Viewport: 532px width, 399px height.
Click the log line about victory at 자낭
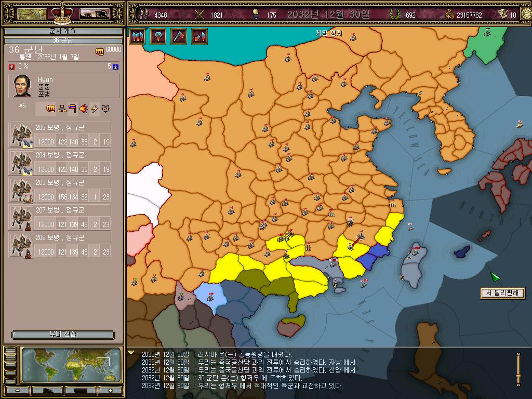tap(248, 362)
